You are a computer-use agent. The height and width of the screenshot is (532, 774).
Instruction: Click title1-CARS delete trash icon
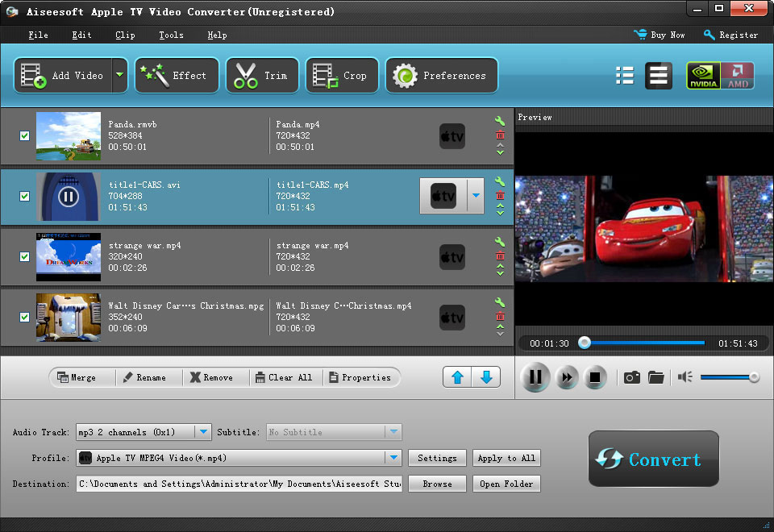click(x=500, y=195)
